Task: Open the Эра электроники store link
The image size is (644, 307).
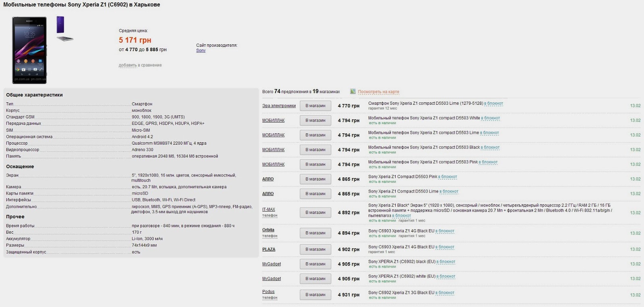Action: click(x=279, y=106)
